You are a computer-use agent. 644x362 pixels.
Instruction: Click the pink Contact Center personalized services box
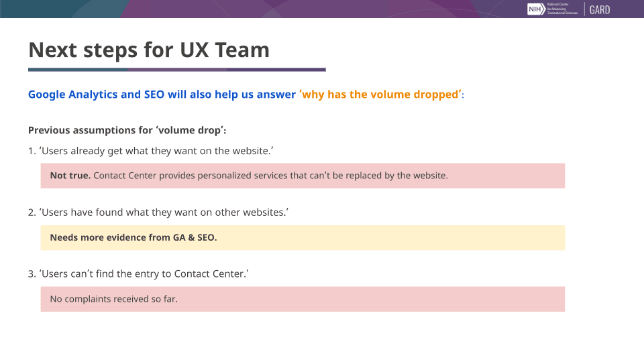303,176
